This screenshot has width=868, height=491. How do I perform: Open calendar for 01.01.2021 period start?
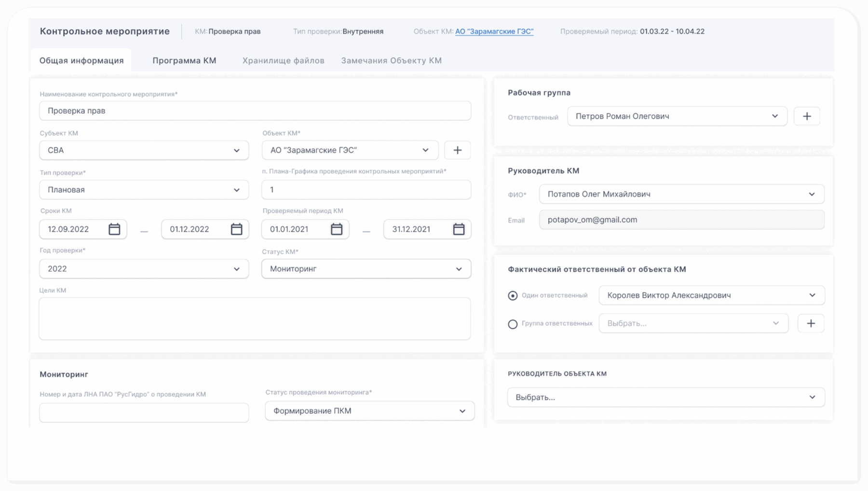(x=337, y=229)
